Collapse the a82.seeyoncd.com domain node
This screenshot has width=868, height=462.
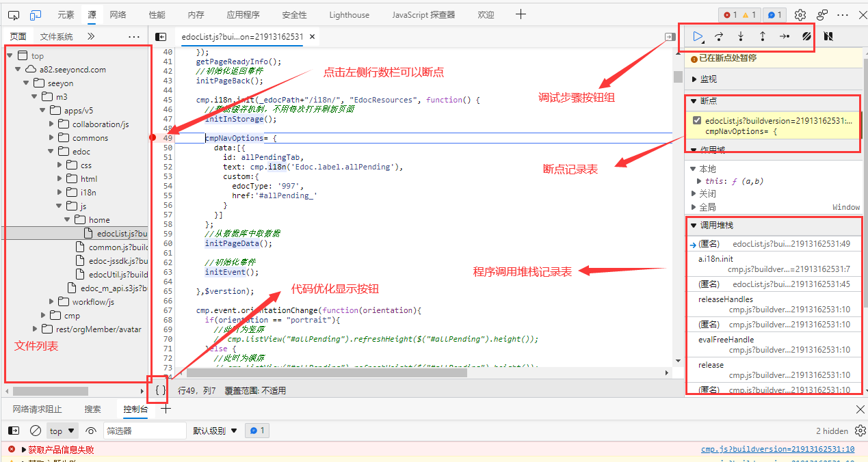coord(18,69)
